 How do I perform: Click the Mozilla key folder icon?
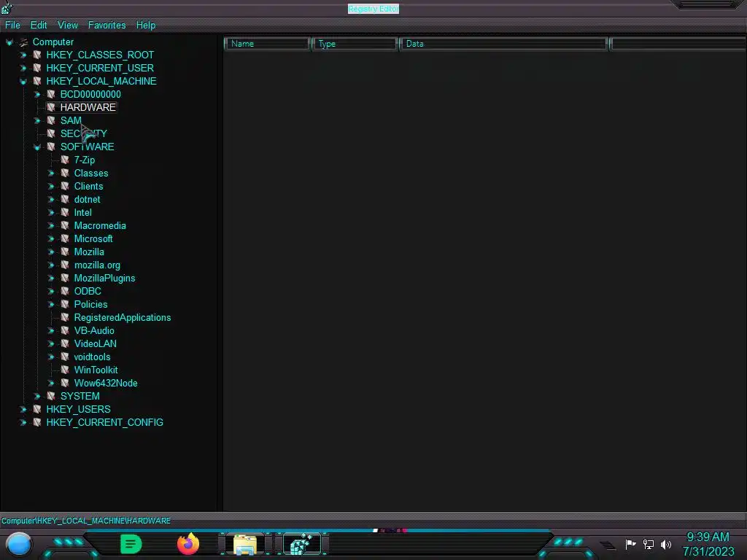click(x=65, y=252)
